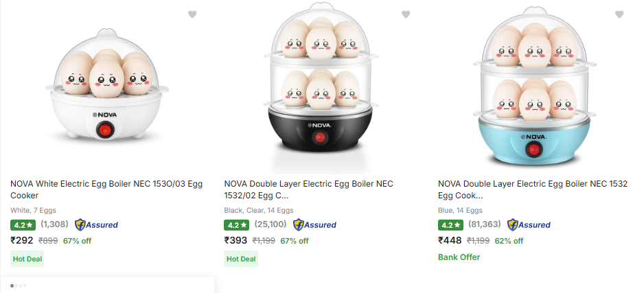Click Hot Deal tag under ₹292 price
The height and width of the screenshot is (293, 644).
pos(28,259)
